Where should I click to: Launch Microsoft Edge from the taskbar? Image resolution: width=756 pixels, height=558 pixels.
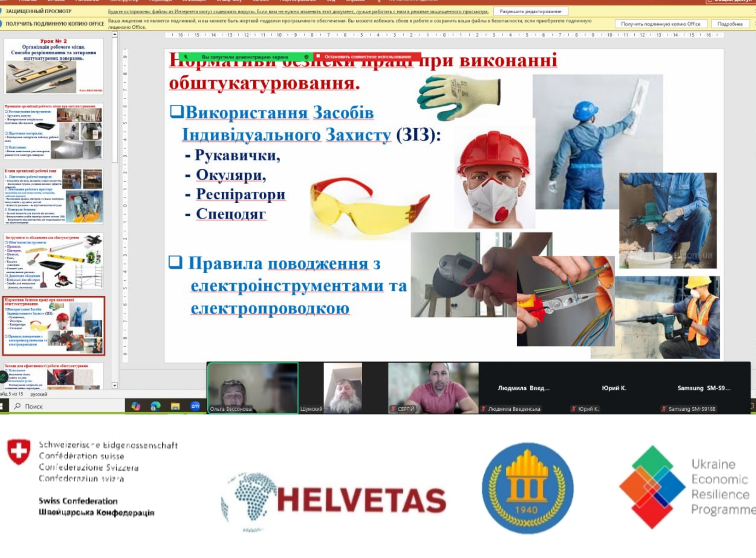155,406
